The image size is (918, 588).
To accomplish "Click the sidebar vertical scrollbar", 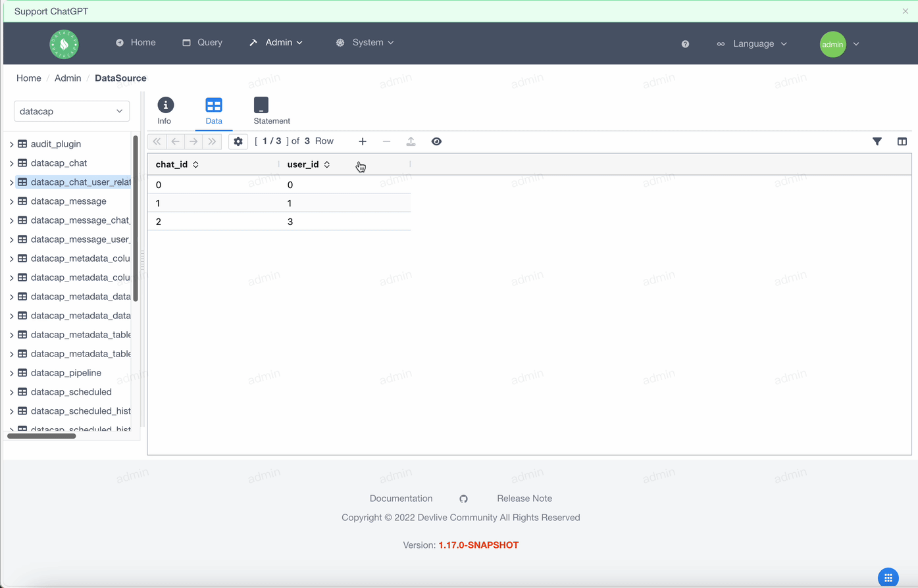I will click(x=136, y=218).
